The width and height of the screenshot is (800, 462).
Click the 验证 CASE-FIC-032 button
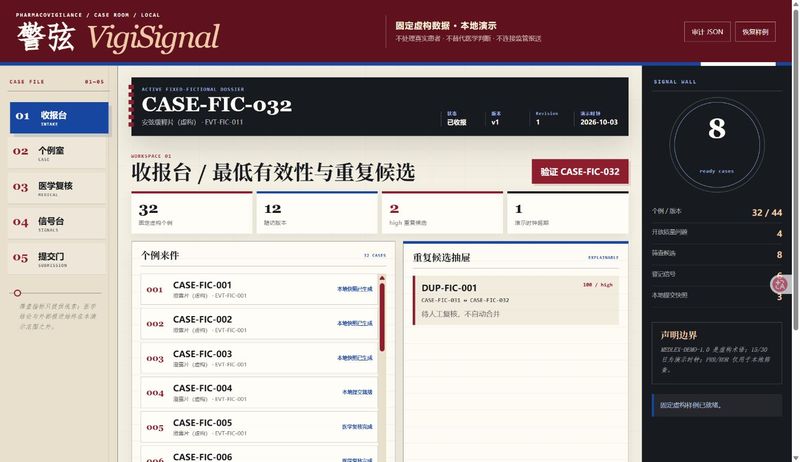pos(580,172)
